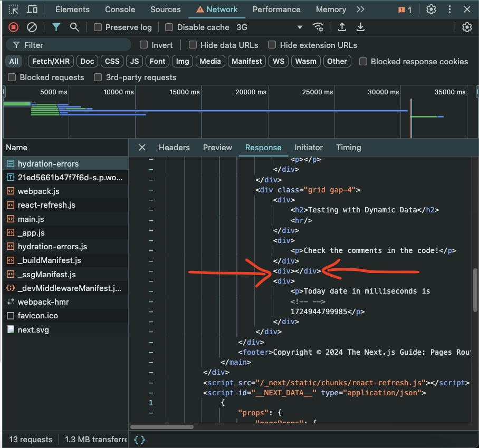Select the webpack.js request
The image size is (479, 448).
39,191
